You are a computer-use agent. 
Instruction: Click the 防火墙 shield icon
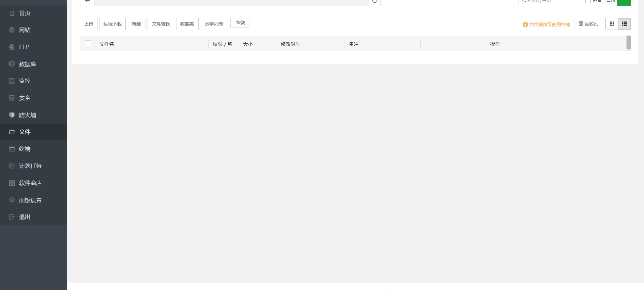click(x=12, y=115)
